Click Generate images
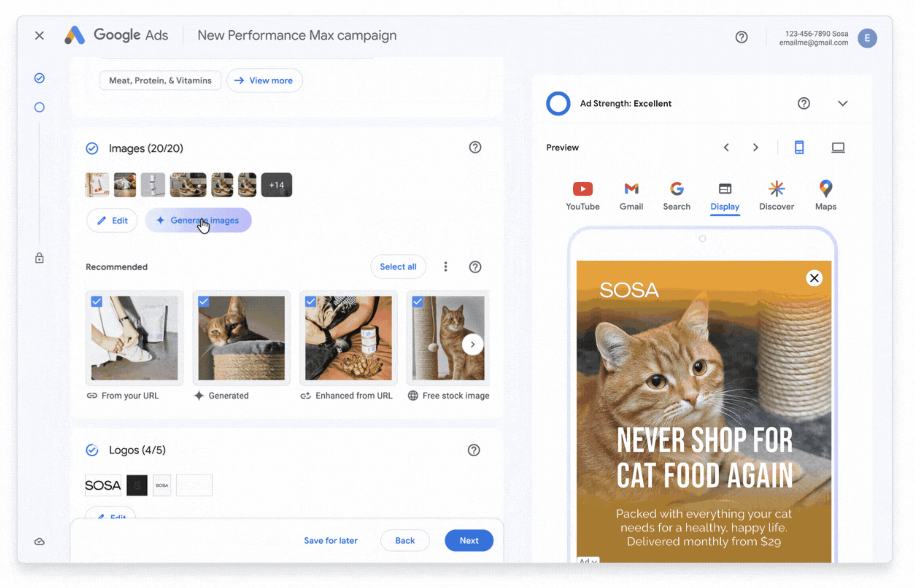This screenshot has height=588, width=915. click(x=198, y=220)
